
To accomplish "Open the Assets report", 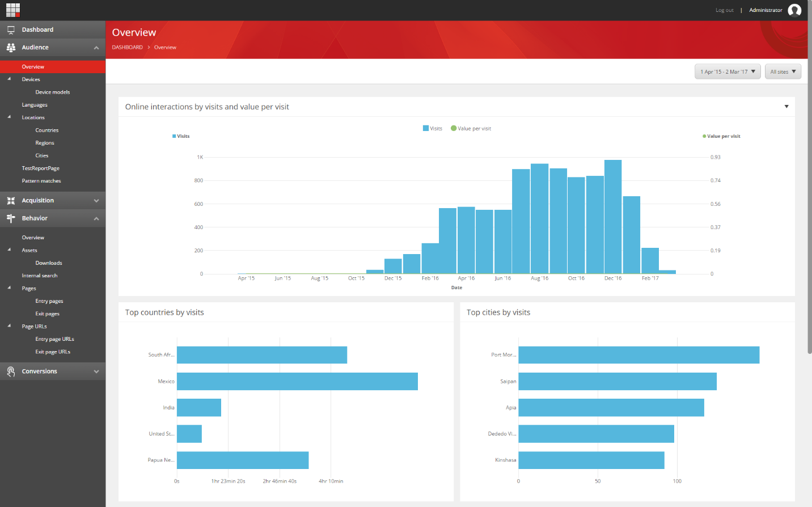I will pos(29,250).
